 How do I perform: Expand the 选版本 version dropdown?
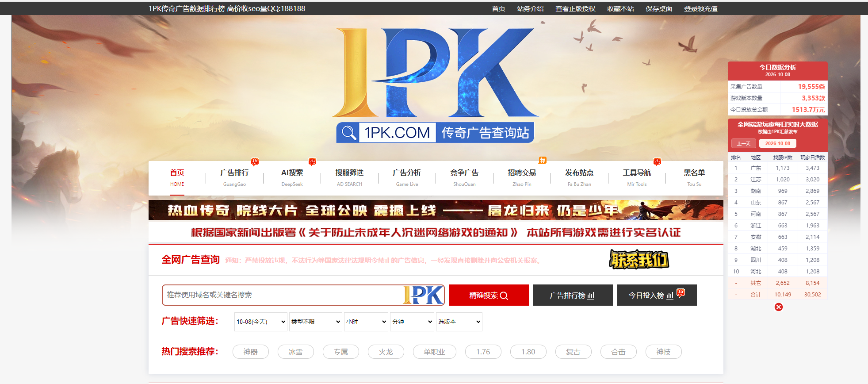(x=459, y=322)
